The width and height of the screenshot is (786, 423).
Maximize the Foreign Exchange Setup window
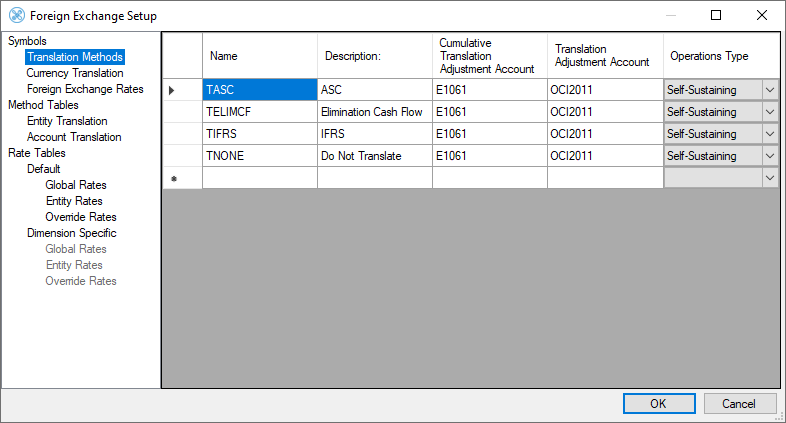point(716,16)
